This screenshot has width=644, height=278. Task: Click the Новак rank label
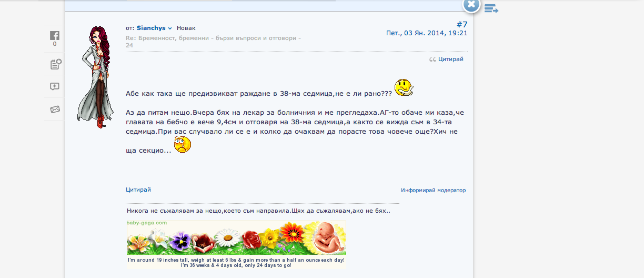point(186,28)
